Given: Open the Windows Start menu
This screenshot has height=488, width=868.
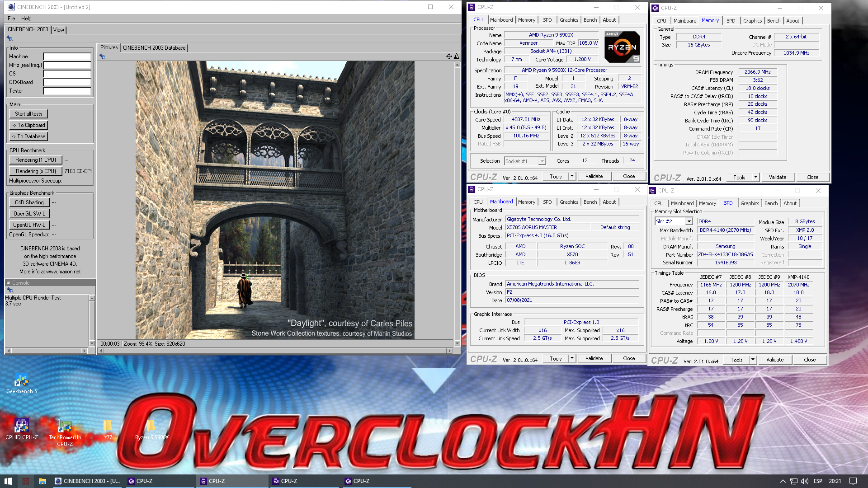Looking at the screenshot, I should pyautogui.click(x=8, y=481).
